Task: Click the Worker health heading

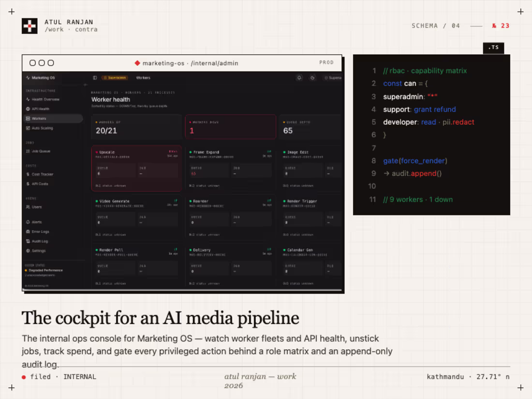Action: point(111,100)
